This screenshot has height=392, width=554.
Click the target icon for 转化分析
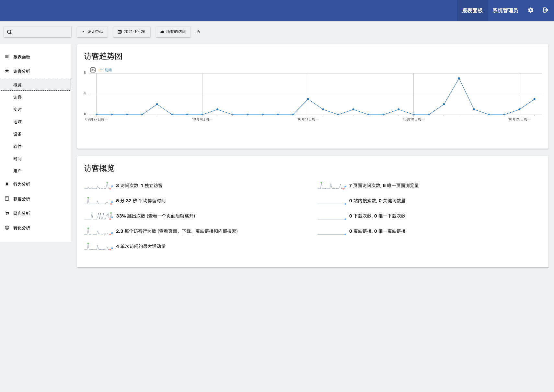(x=7, y=228)
